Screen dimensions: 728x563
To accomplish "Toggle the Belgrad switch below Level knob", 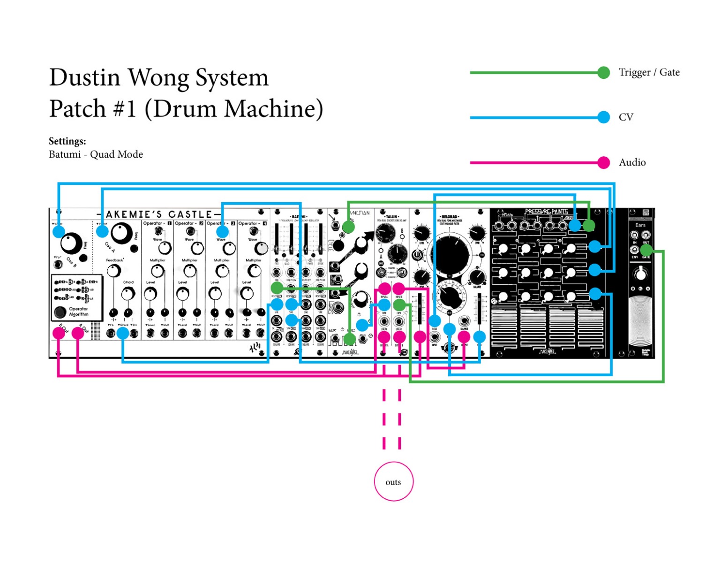I will (x=417, y=255).
